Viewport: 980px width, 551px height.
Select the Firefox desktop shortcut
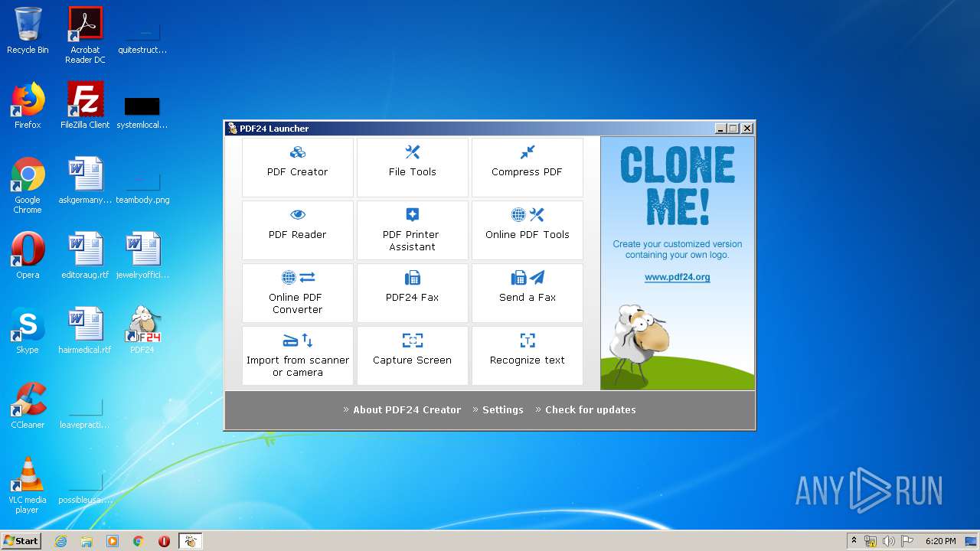coord(28,106)
